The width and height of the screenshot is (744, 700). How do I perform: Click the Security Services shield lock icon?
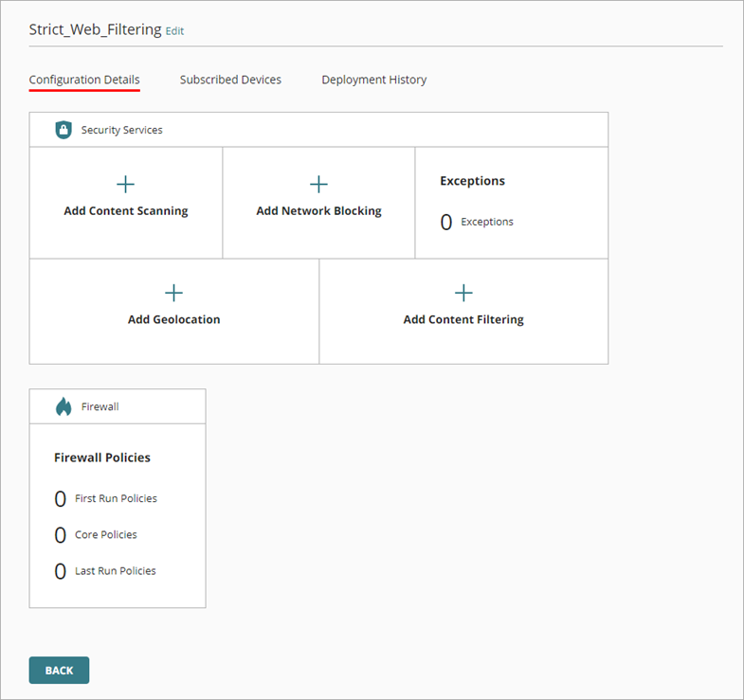tap(64, 130)
